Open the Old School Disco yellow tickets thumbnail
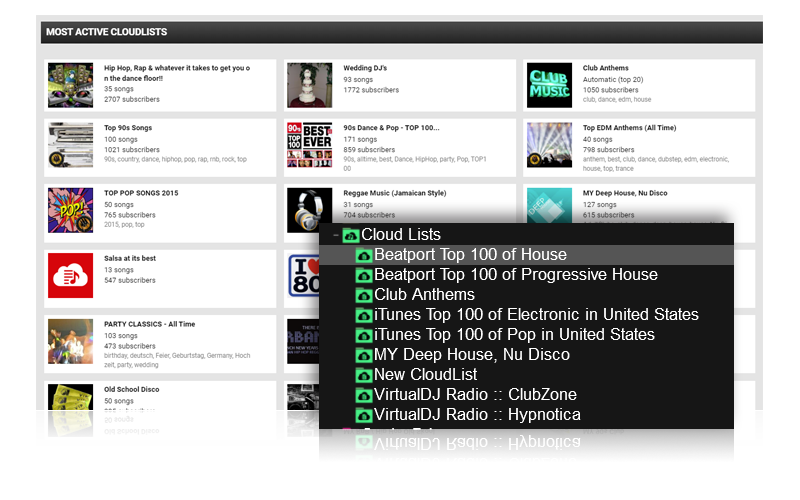800x500 pixels. [x=70, y=397]
